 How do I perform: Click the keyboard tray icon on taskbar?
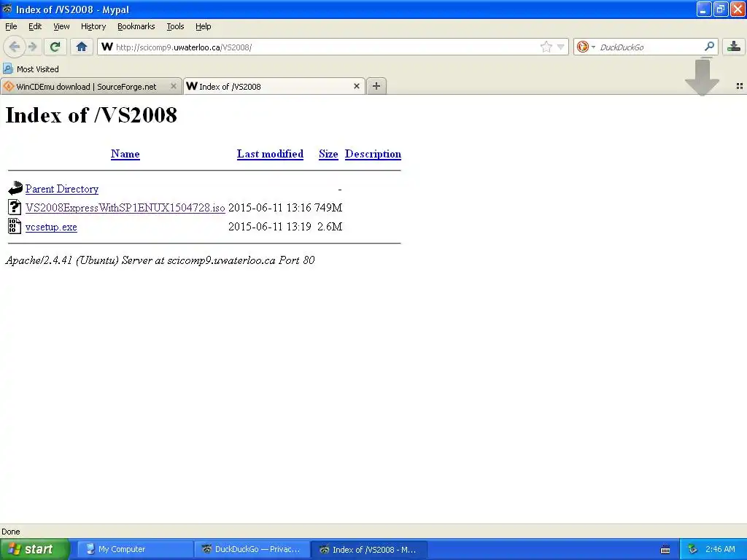pos(665,550)
